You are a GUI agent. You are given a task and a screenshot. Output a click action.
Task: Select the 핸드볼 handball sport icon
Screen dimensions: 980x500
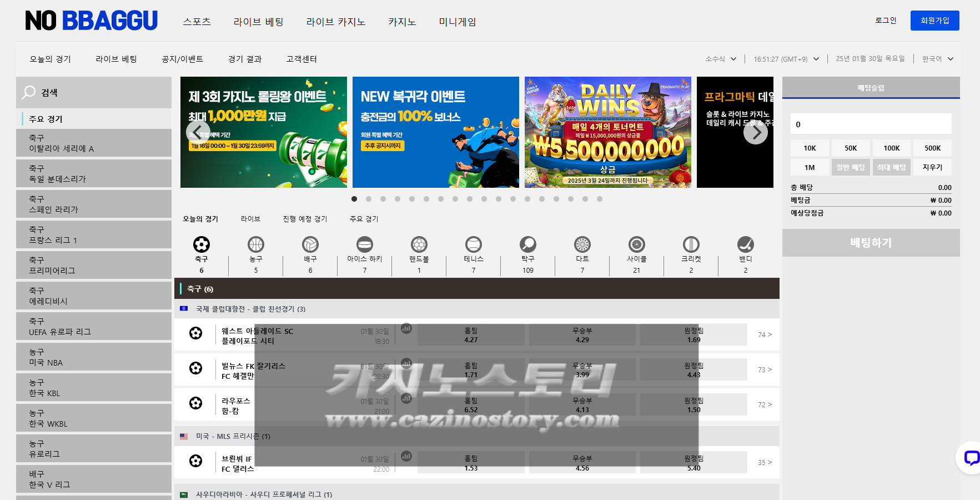click(419, 244)
